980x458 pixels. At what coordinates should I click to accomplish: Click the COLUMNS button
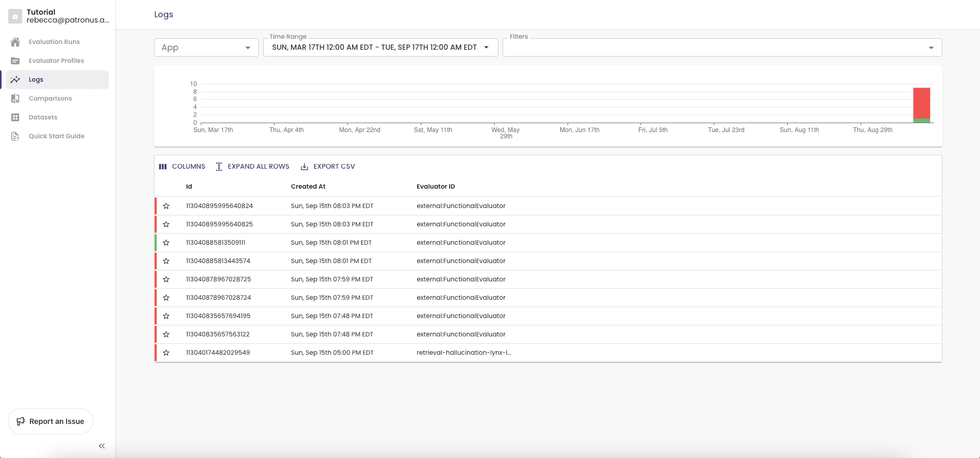point(182,167)
